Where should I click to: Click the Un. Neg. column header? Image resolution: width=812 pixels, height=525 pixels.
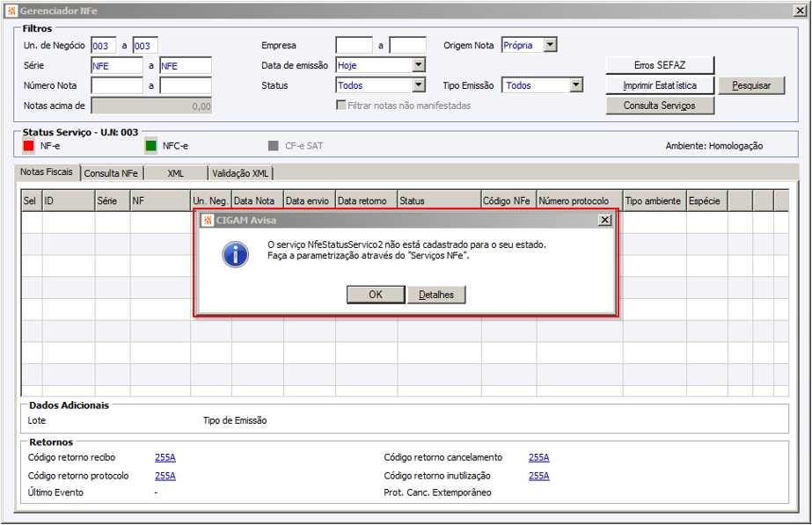pyautogui.click(x=211, y=201)
